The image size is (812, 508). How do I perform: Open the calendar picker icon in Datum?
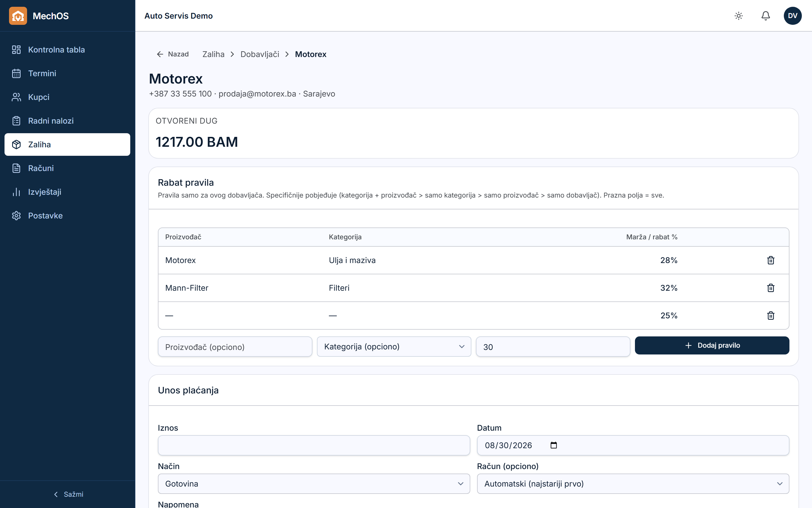click(x=554, y=445)
